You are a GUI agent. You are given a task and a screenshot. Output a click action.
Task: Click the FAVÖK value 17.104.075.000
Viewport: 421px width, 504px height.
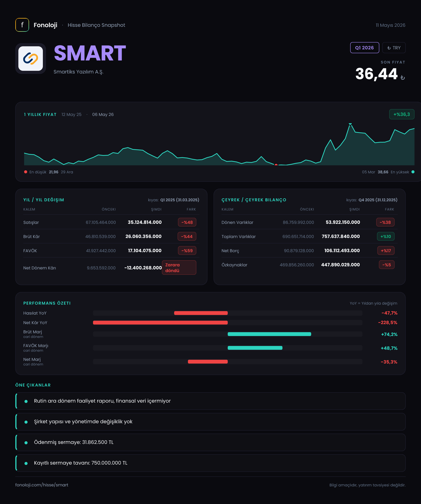point(144,250)
